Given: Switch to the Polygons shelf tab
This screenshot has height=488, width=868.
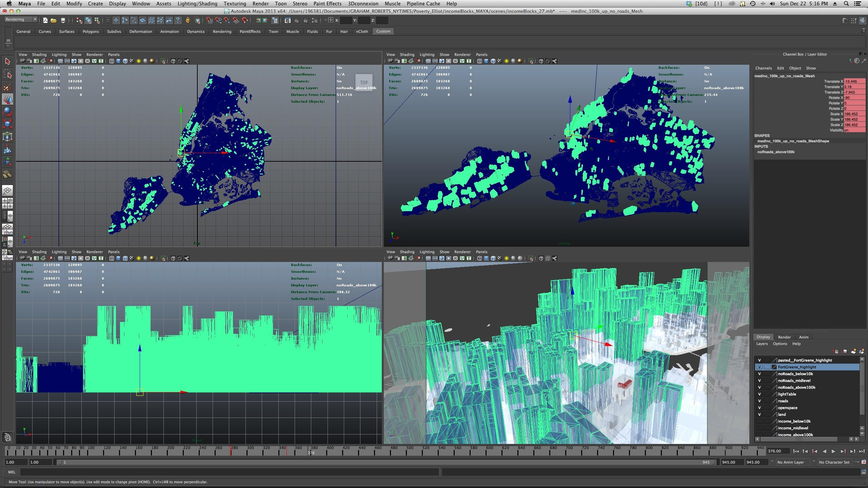Looking at the screenshot, I should [91, 32].
